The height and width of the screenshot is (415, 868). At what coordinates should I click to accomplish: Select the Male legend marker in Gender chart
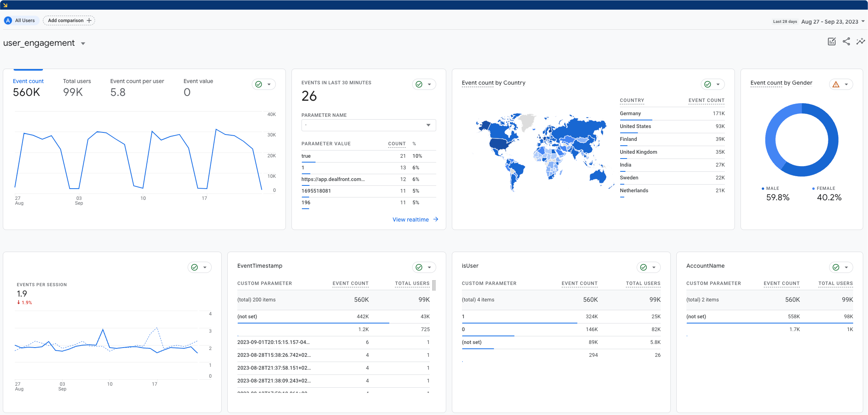(763, 188)
